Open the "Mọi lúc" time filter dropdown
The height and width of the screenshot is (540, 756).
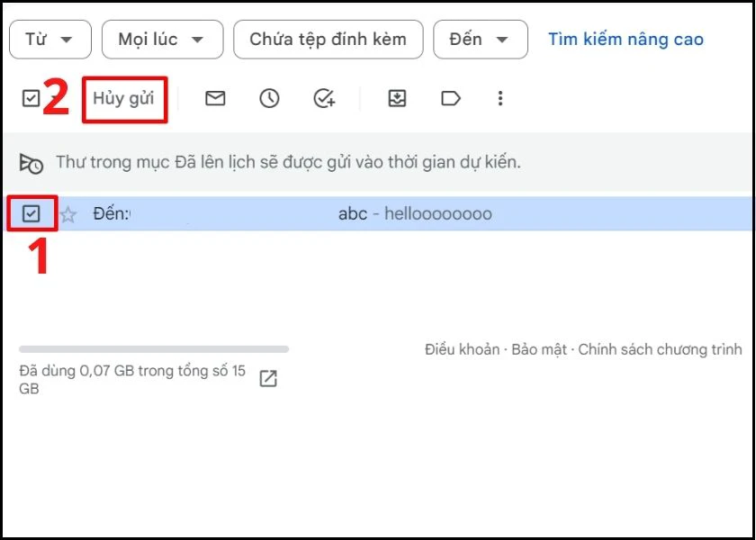[x=163, y=40]
